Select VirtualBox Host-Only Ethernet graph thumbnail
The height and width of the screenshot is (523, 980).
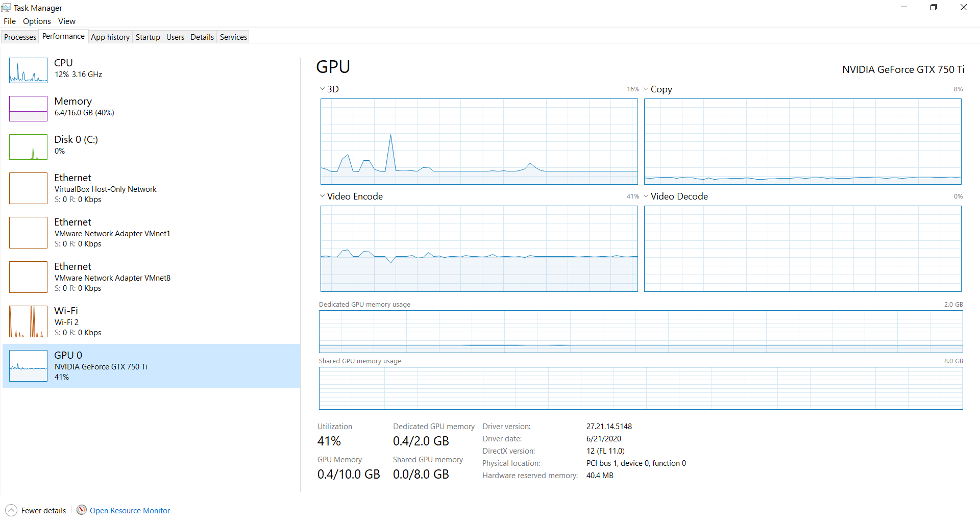28,188
